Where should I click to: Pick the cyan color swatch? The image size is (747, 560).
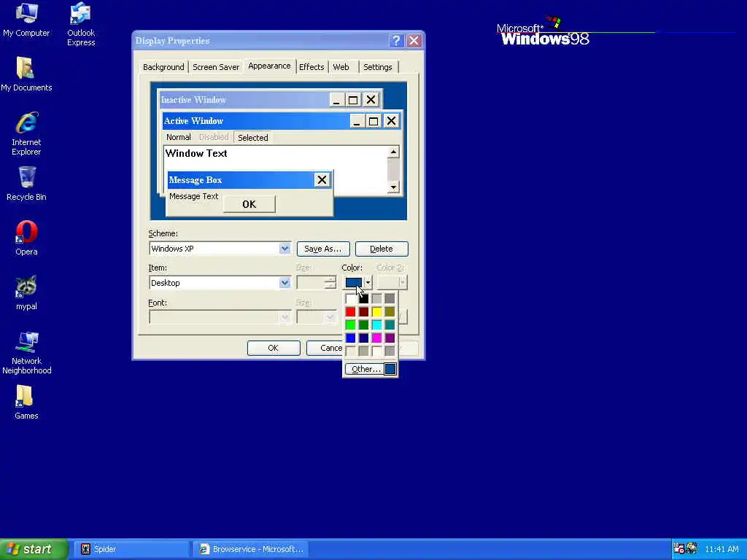click(377, 324)
